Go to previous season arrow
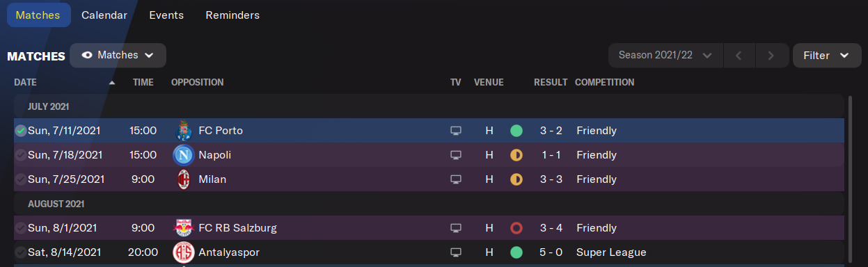The width and height of the screenshot is (868, 267). tap(739, 55)
